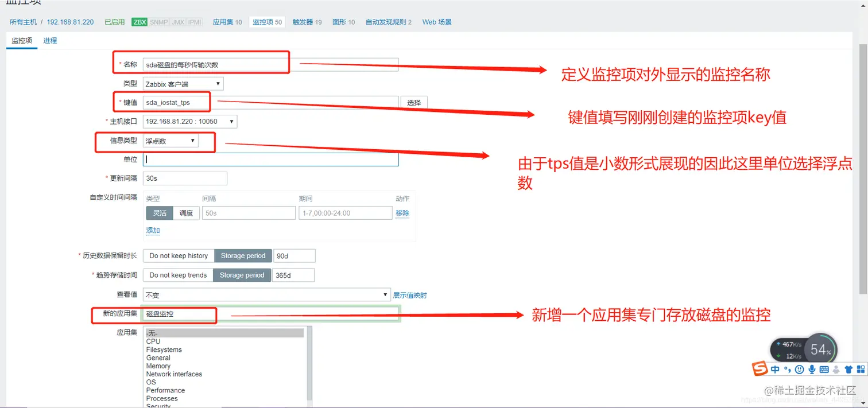Click the JMX availability badge

[x=178, y=22]
